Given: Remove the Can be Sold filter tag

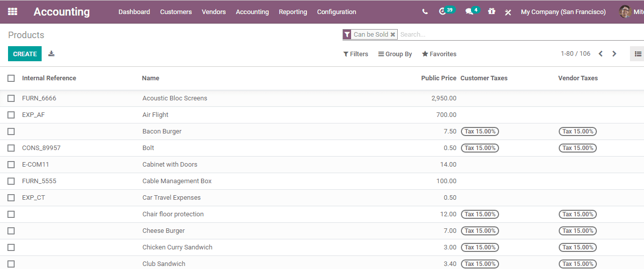Looking at the screenshot, I should pyautogui.click(x=393, y=35).
